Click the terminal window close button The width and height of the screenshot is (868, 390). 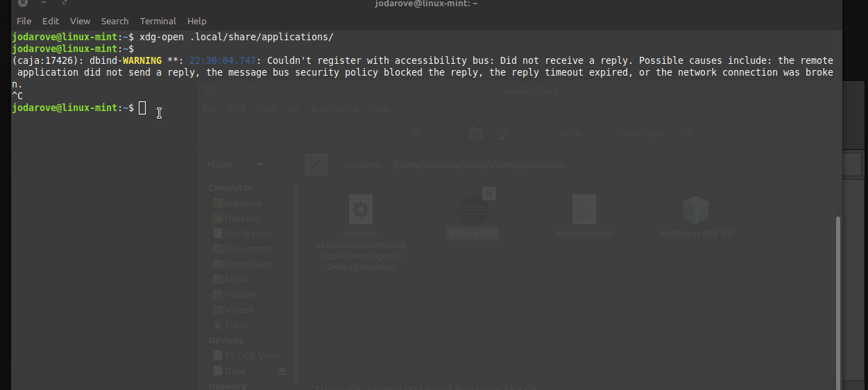(23, 3)
